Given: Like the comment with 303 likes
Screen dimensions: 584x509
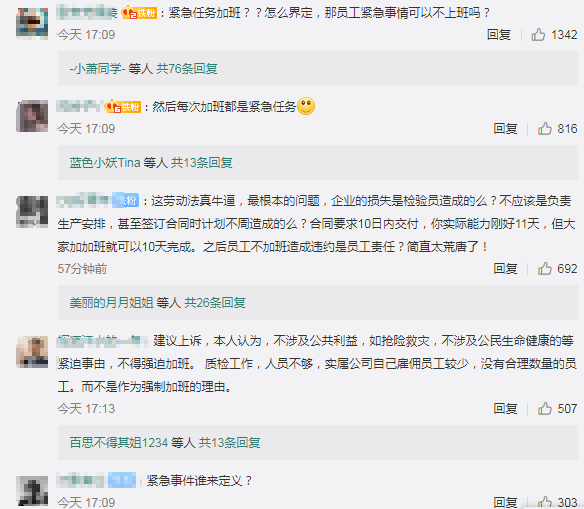Looking at the screenshot, I should (x=545, y=502).
